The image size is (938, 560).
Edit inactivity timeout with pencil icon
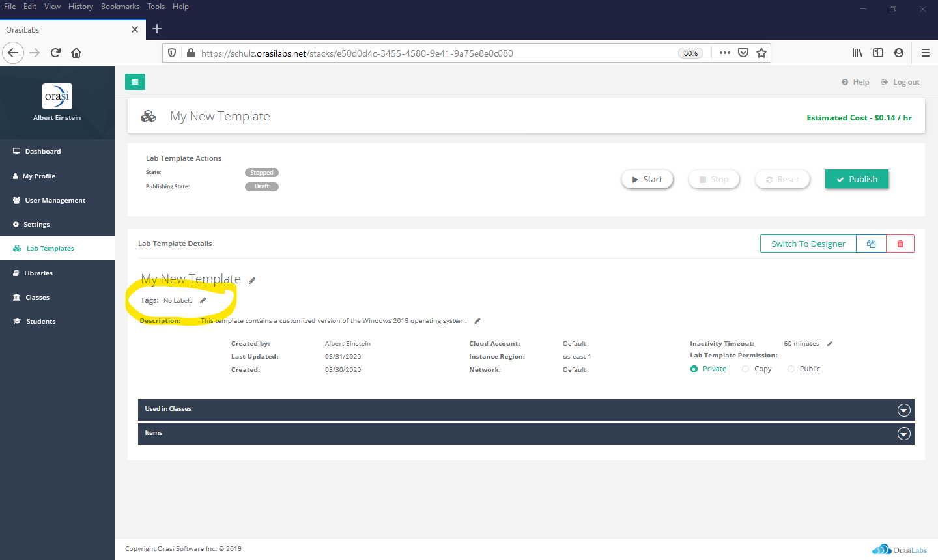coord(830,343)
